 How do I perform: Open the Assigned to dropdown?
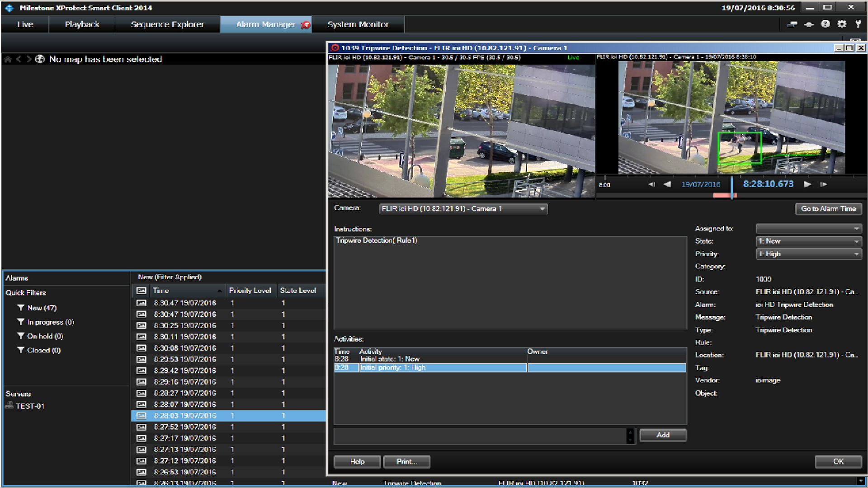pos(809,229)
